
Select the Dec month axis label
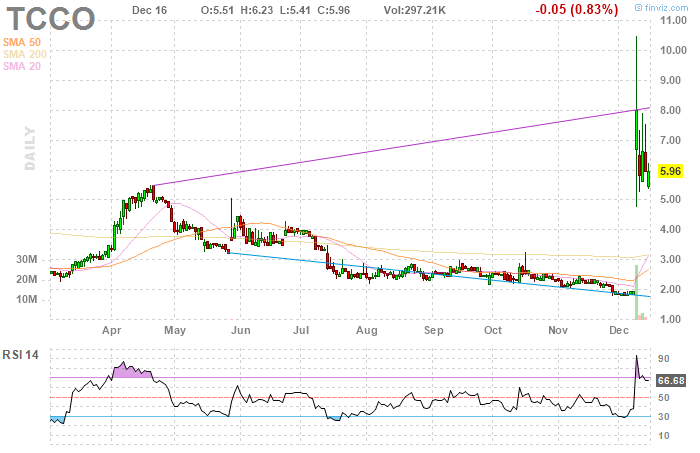(618, 328)
